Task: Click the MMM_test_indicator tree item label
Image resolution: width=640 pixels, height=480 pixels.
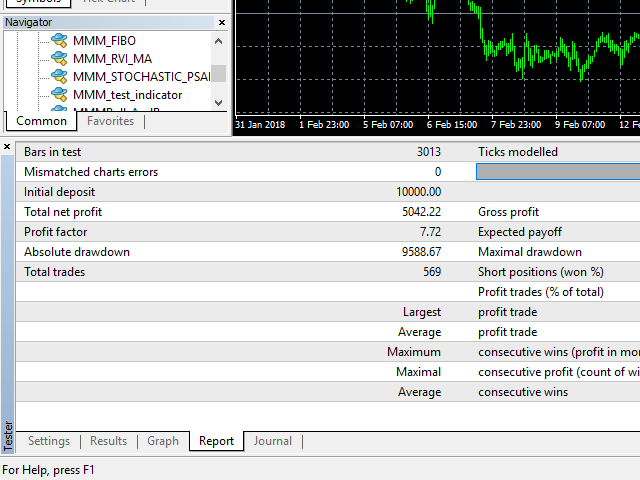Action: click(x=127, y=95)
